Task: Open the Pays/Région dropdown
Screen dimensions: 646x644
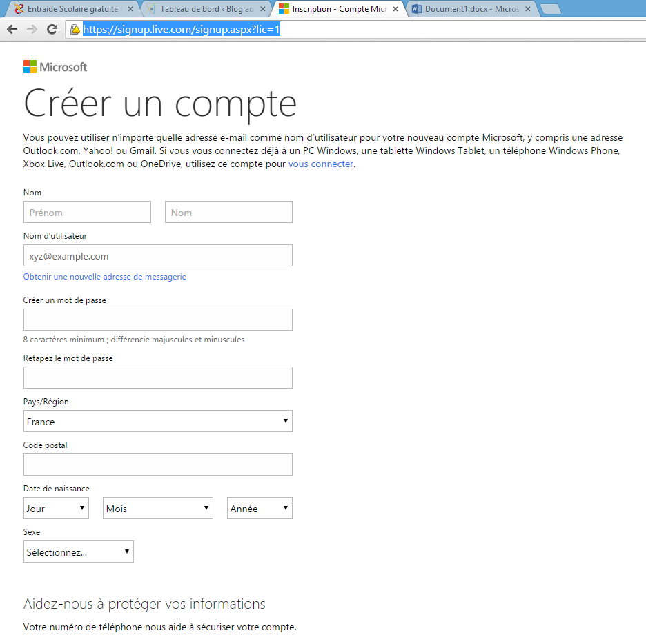Action: [x=157, y=421]
